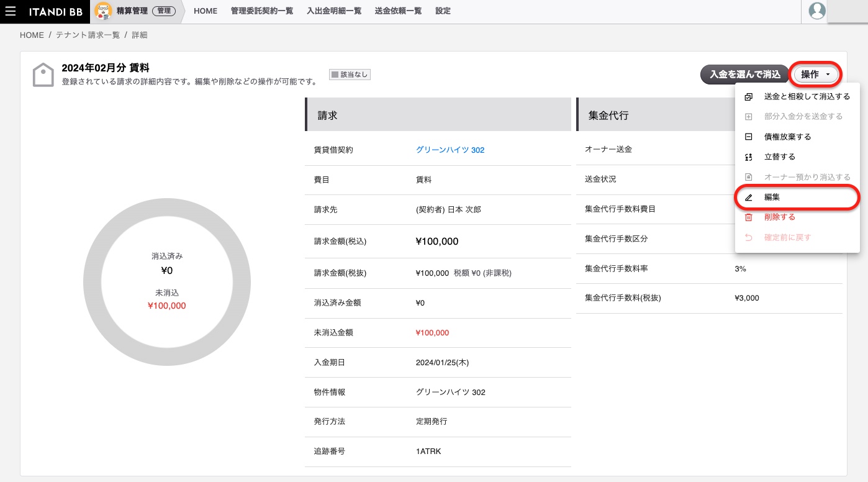Viewport: 868px width, 482px height.
Task: Open 管理委託契約一覧 in the navigation
Action: click(261, 11)
